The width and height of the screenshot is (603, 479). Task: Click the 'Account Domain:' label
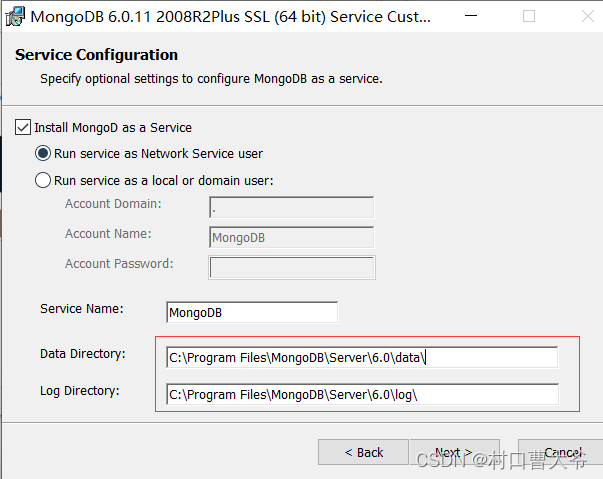[113, 204]
